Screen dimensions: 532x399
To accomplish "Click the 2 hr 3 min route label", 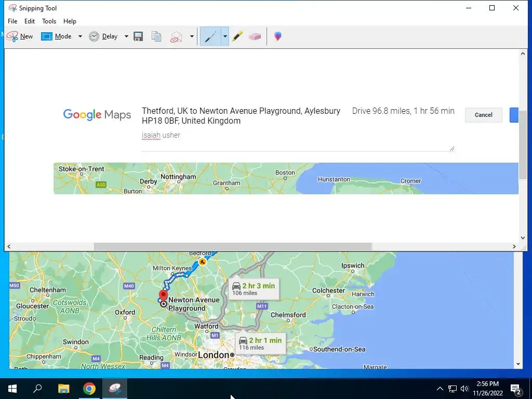I will pyautogui.click(x=254, y=289).
